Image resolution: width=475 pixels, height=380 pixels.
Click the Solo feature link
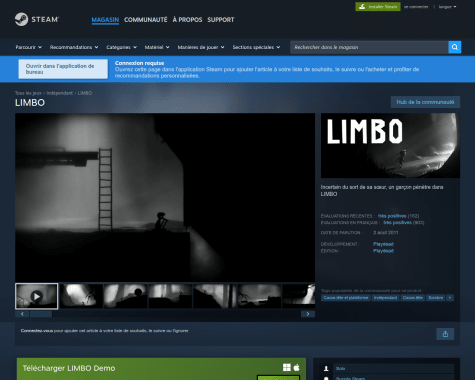[x=340, y=368]
